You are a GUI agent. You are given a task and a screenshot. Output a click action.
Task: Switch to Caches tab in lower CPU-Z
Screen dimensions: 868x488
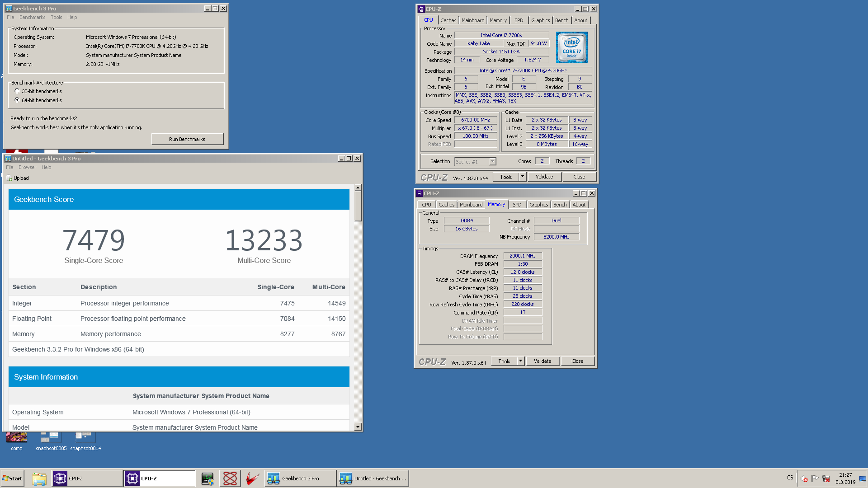[x=447, y=205]
